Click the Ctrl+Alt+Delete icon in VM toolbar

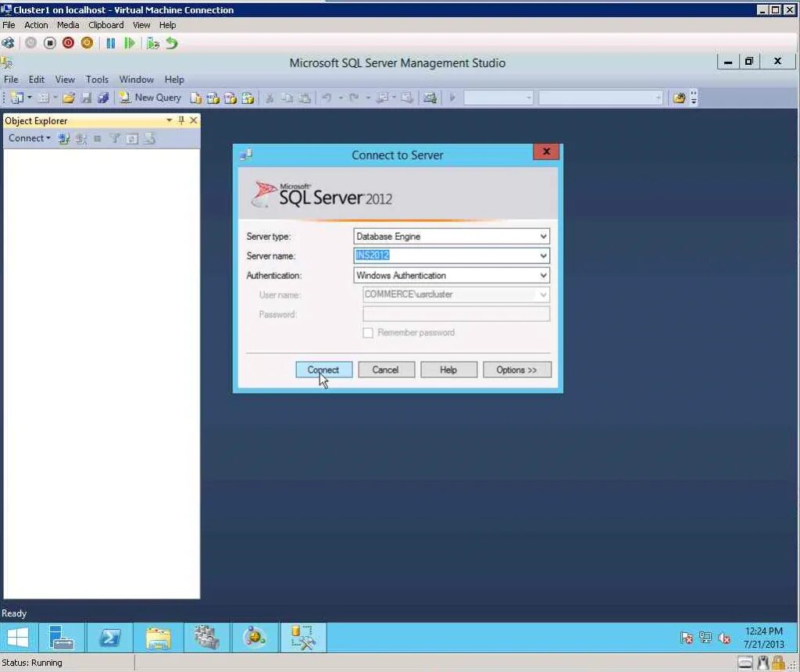[x=8, y=44]
